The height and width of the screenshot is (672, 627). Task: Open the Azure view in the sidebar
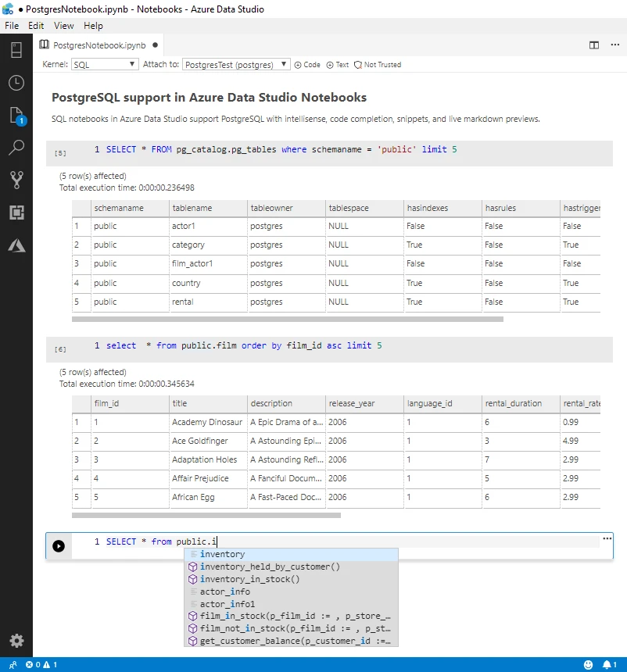[x=16, y=245]
